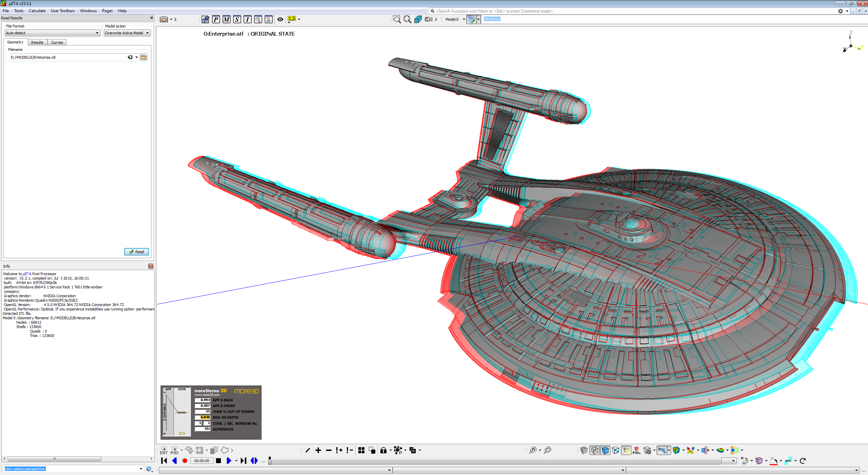The width and height of the screenshot is (868, 475).
Task: Close the Info panel
Action: click(151, 266)
